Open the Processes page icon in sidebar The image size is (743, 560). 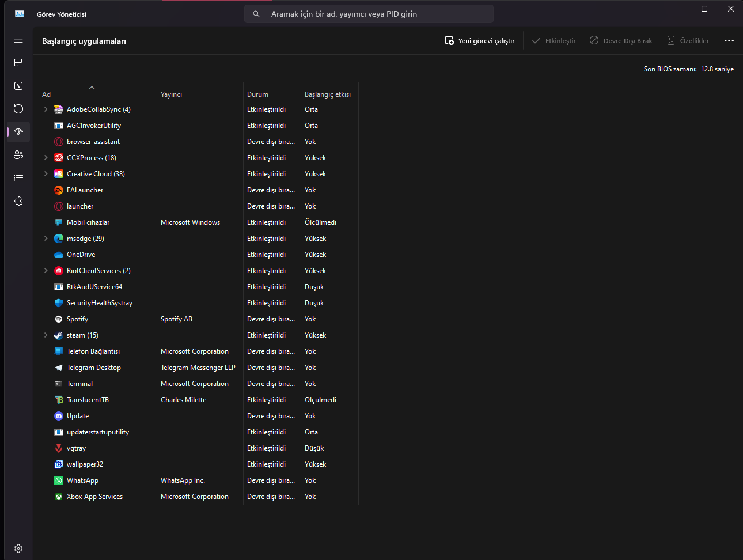click(x=18, y=63)
